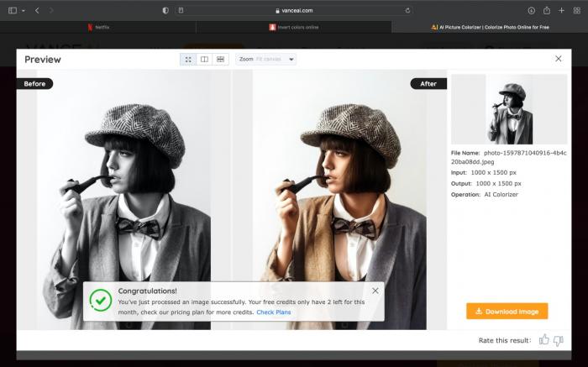
Task: Show the tab overview grid
Action: click(x=577, y=10)
